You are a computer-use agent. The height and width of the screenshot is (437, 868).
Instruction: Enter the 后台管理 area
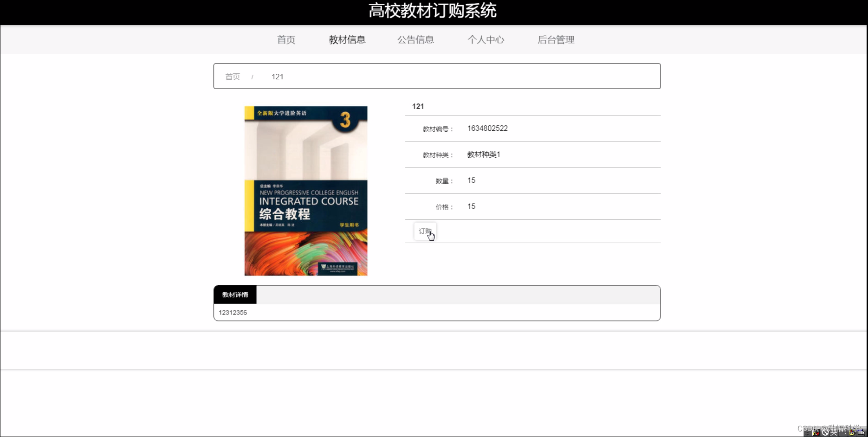click(556, 40)
